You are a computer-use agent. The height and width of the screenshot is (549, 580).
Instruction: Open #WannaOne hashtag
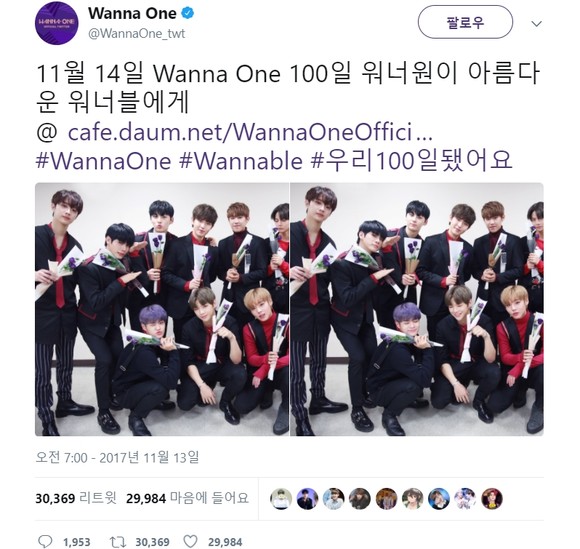coord(103,161)
